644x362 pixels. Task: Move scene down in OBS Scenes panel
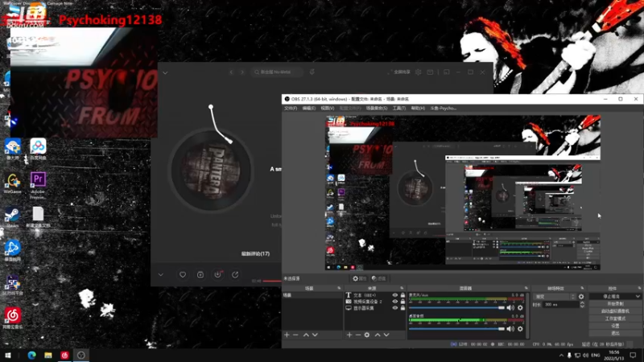(x=315, y=335)
